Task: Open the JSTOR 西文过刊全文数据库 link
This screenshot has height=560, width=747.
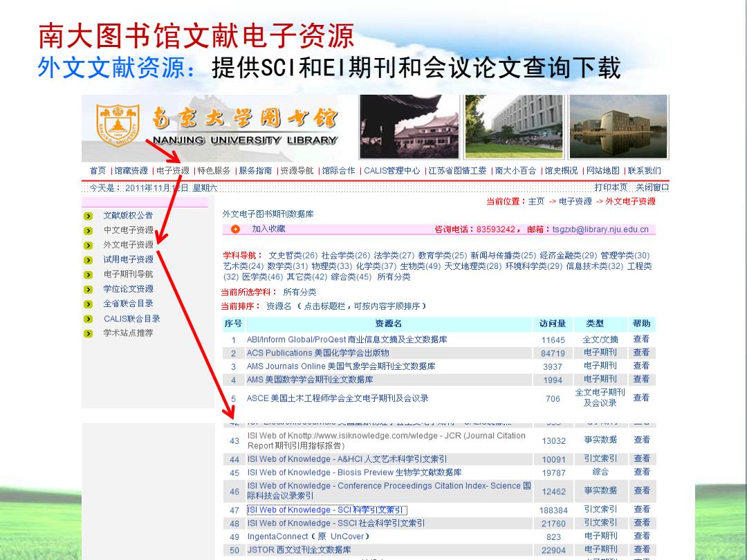Action: click(x=299, y=550)
